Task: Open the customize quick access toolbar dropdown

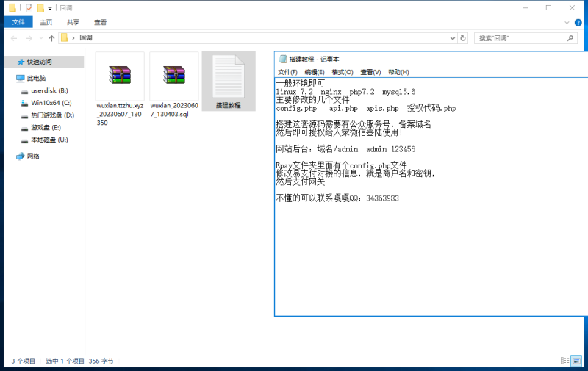Action: [x=50, y=7]
